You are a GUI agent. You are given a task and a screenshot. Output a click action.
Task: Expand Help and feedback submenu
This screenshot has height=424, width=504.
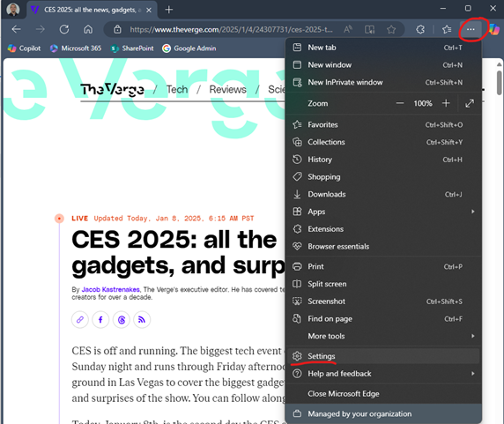click(x=383, y=374)
